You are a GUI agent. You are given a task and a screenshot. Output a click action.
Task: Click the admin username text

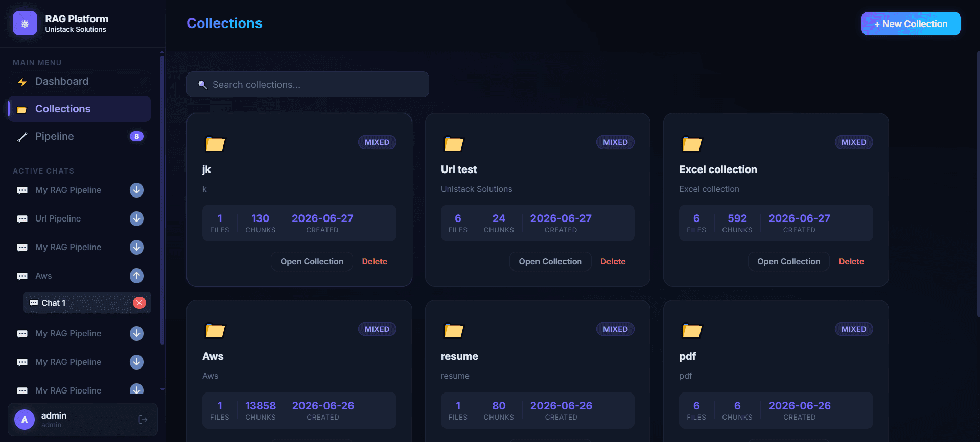pos(54,415)
